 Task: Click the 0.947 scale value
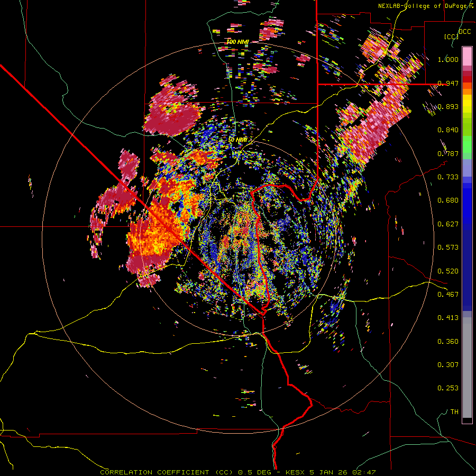(448, 83)
